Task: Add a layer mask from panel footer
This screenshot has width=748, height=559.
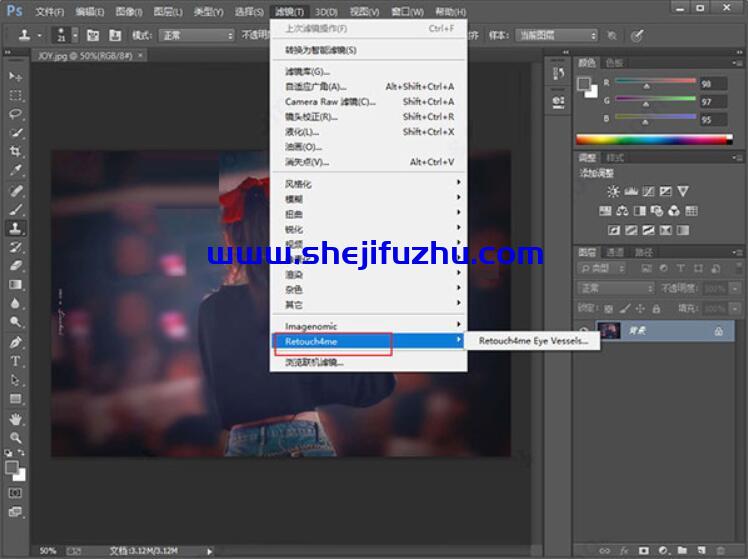Action: pyautogui.click(x=644, y=550)
